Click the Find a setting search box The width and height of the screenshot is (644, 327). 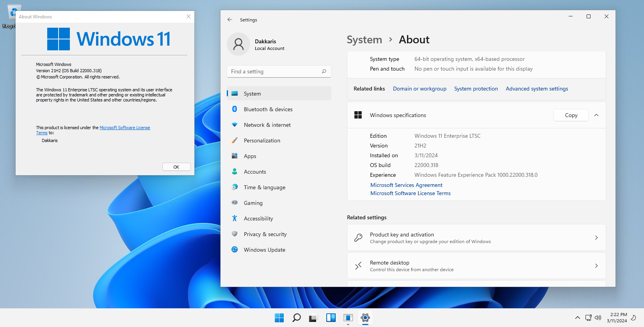coord(273,71)
